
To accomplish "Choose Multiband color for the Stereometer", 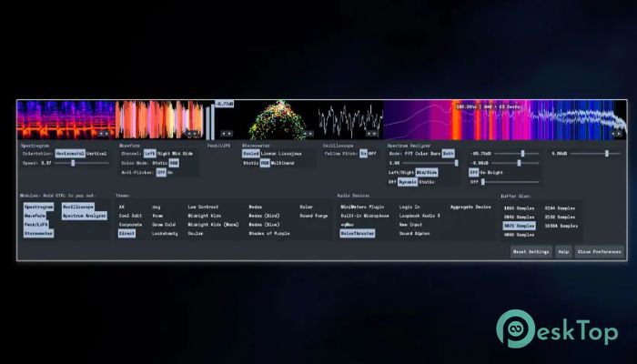I will click(282, 163).
